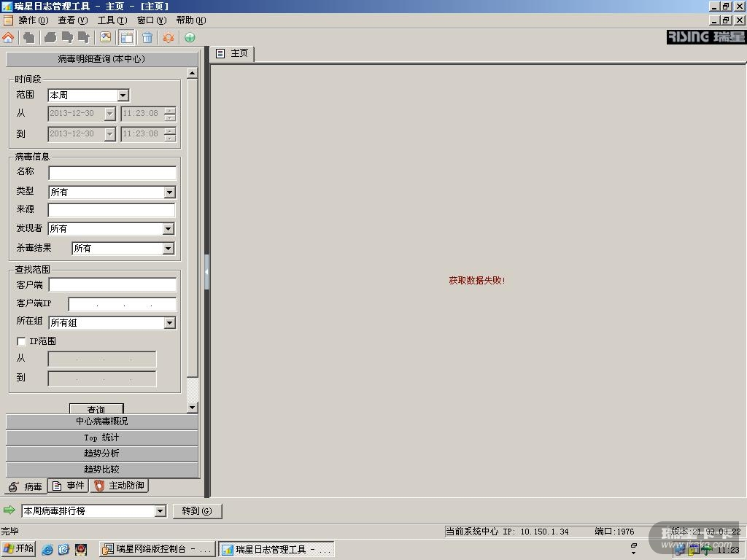Click the 完毕 status bar text
The width and height of the screenshot is (747, 560).
pyautogui.click(x=9, y=532)
